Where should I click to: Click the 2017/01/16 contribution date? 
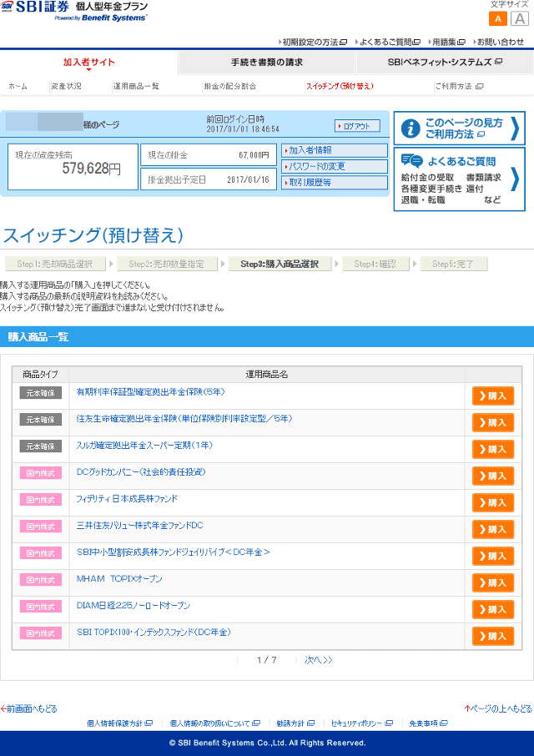[x=248, y=180]
